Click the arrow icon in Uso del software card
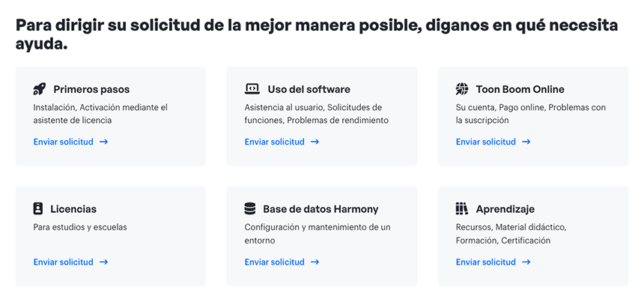The width and height of the screenshot is (644, 305). point(315,142)
